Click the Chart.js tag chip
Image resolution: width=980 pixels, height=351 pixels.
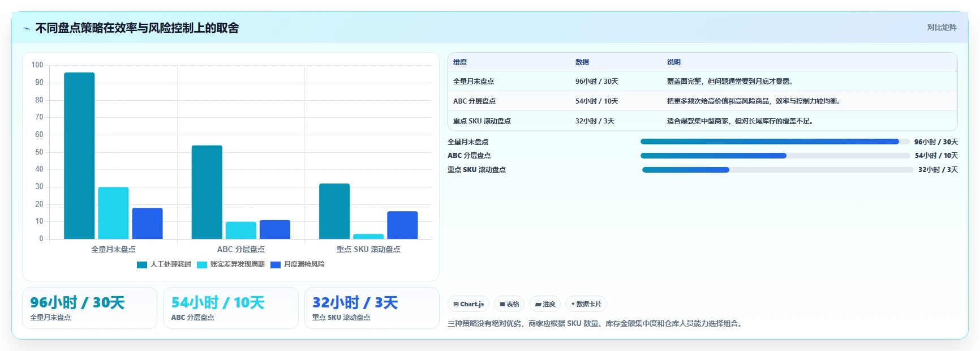pos(468,304)
